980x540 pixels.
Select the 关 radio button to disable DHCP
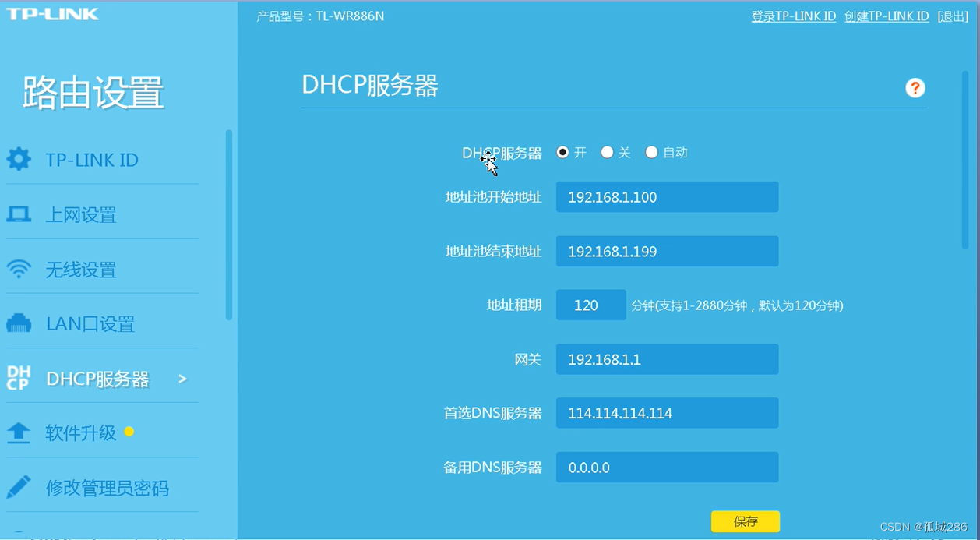click(607, 153)
